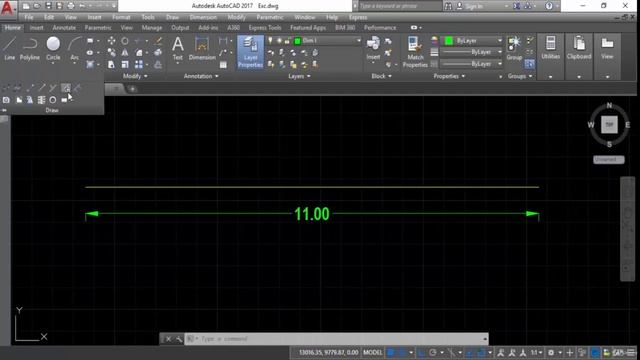This screenshot has height=360, width=640.
Task: Open the Express menu
Action: click(x=358, y=17)
